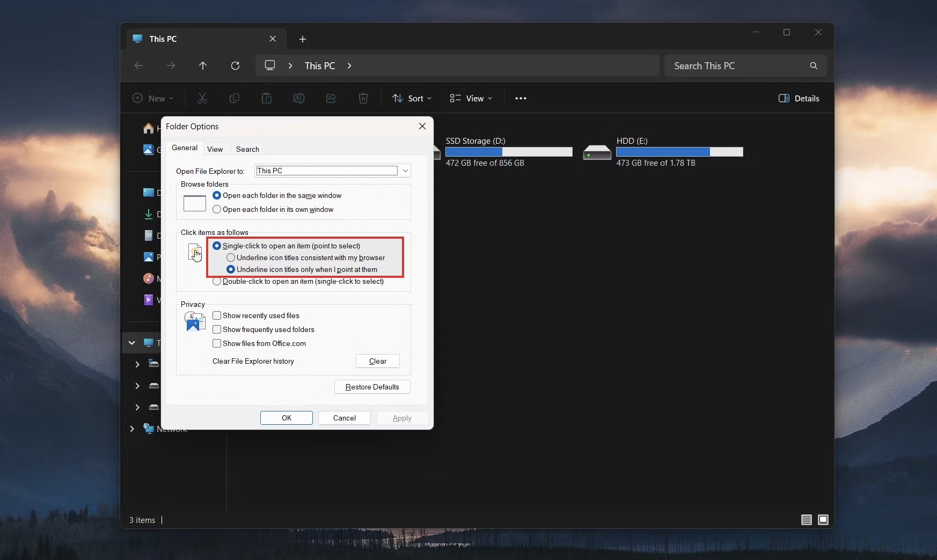Switch to large thumbnails view icon
Viewport: 937px width, 560px height.
click(823, 519)
